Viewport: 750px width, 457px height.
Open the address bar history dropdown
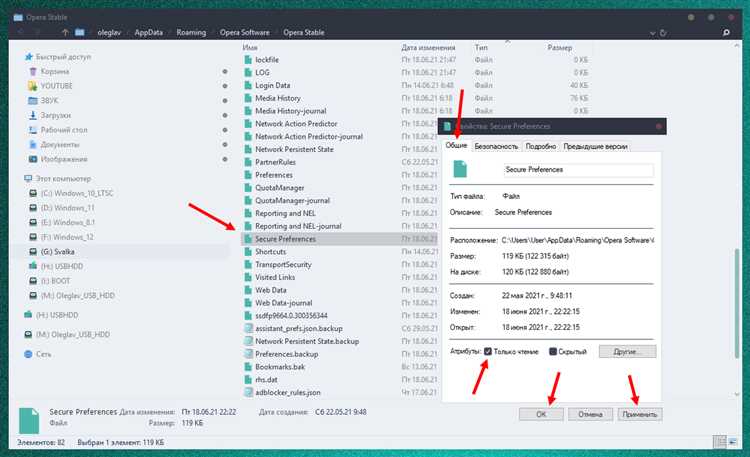tap(652, 33)
